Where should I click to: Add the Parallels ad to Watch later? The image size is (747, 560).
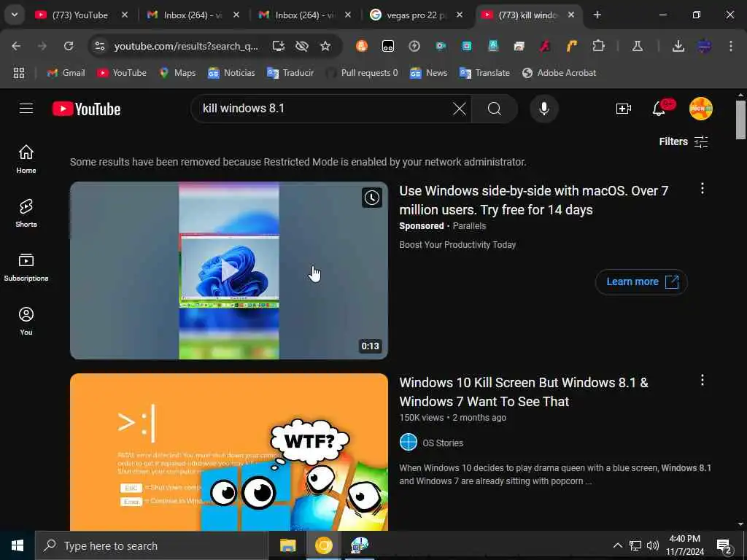click(x=371, y=198)
